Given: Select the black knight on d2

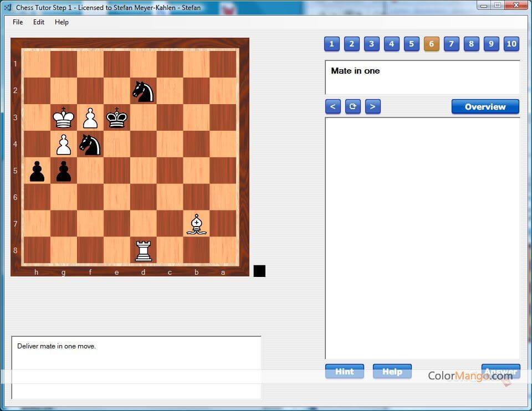Looking at the screenshot, I should pyautogui.click(x=143, y=91).
